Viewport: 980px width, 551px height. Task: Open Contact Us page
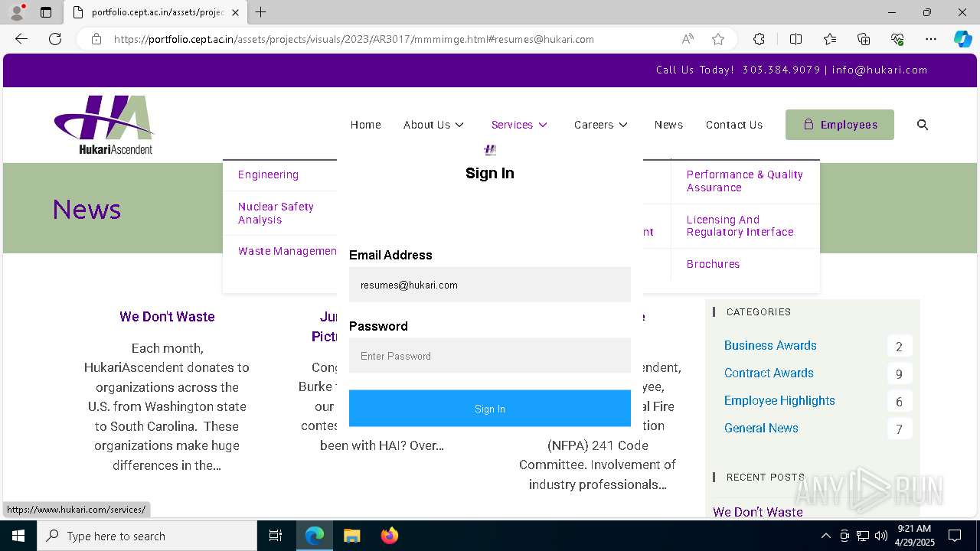734,125
